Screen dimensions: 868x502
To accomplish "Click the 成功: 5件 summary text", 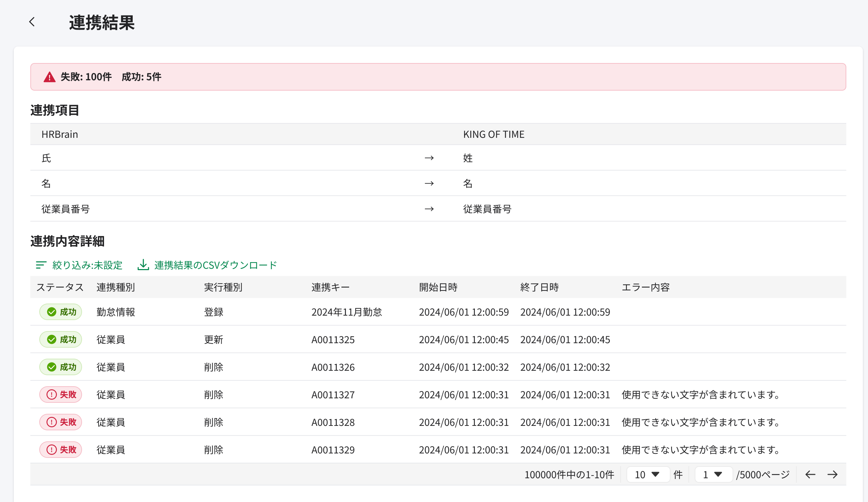I will 141,77.
